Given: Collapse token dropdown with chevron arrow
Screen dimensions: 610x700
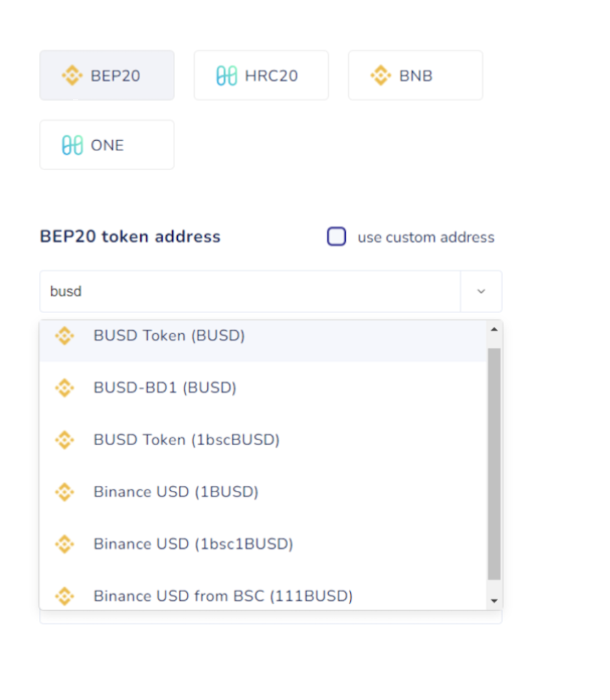Looking at the screenshot, I should coord(481,291).
